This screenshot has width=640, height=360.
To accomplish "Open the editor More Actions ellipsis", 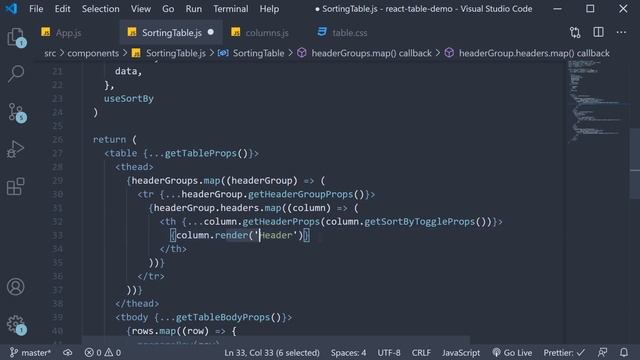I will pyautogui.click(x=621, y=32).
